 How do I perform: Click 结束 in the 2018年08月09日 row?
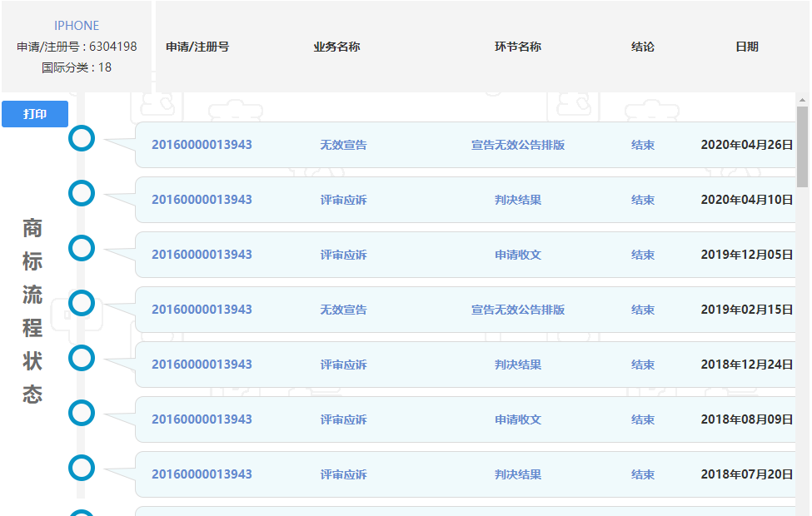(x=643, y=419)
